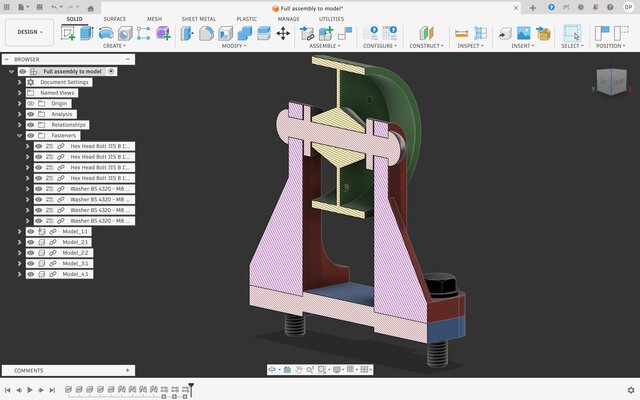Expand the Comments panel with plus button
The image size is (640, 400).
[127, 370]
